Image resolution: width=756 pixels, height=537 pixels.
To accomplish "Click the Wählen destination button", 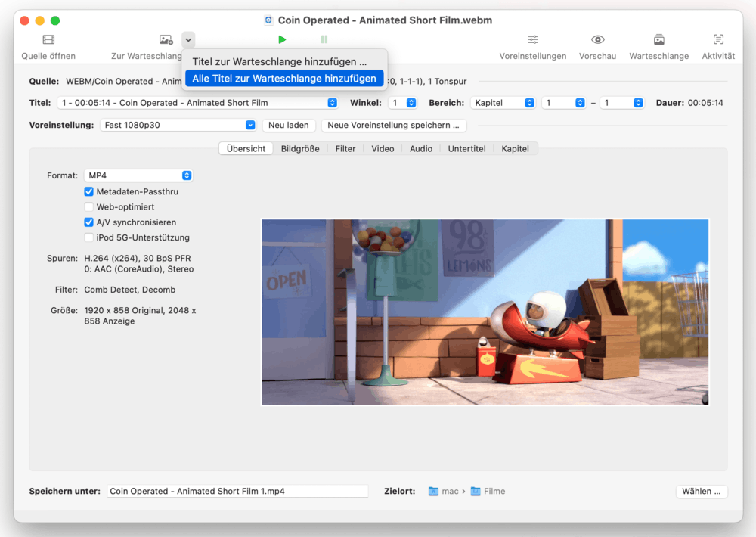I will [x=702, y=492].
